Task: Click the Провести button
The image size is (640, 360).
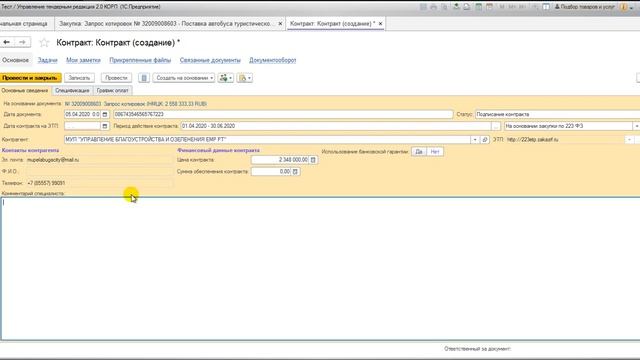Action: pos(116,78)
